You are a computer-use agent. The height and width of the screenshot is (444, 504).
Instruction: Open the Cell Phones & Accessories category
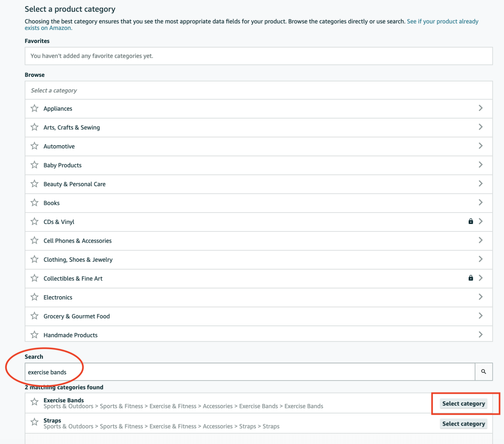(481, 240)
